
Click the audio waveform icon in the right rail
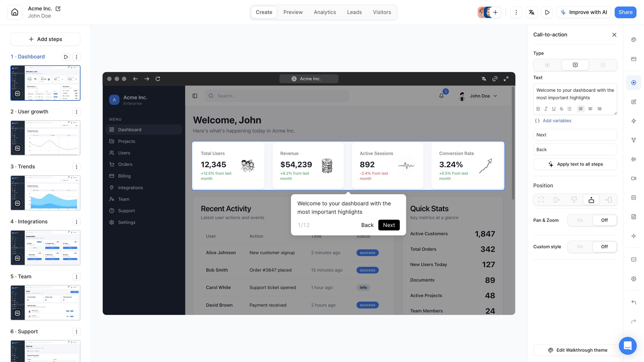pyautogui.click(x=634, y=159)
